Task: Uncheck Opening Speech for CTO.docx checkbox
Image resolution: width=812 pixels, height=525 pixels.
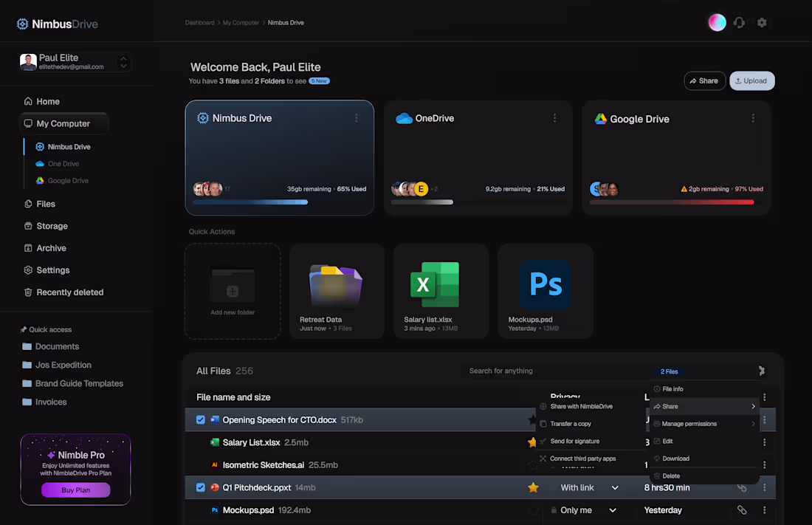Action: [x=200, y=420]
